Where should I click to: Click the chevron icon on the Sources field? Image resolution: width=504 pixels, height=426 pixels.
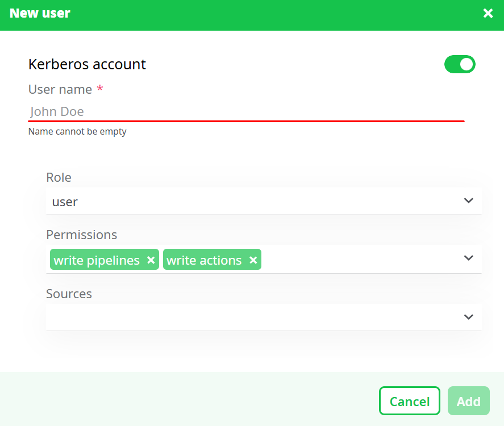[x=468, y=317]
